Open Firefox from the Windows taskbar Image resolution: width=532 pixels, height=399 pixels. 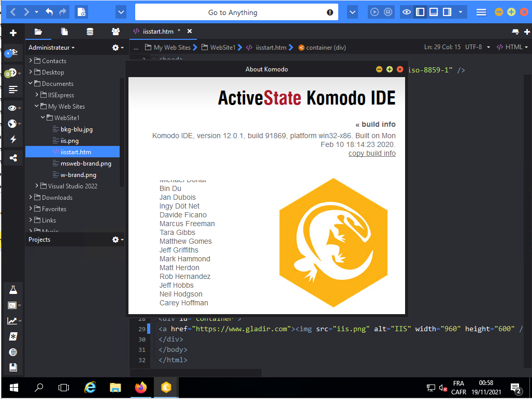(140, 387)
